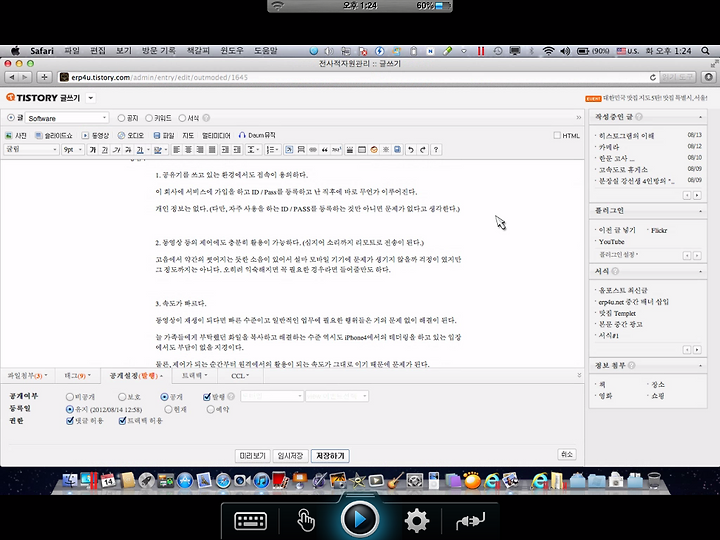Open the 파일첨부(3) attachments tab

28,376
